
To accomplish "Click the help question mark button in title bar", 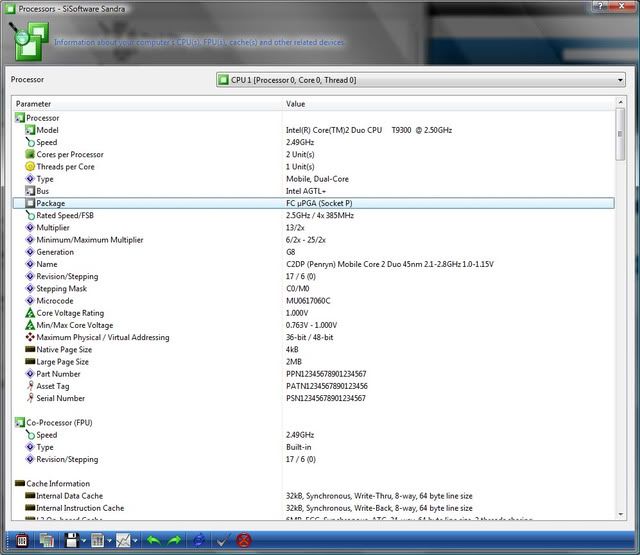I will pos(600,6).
